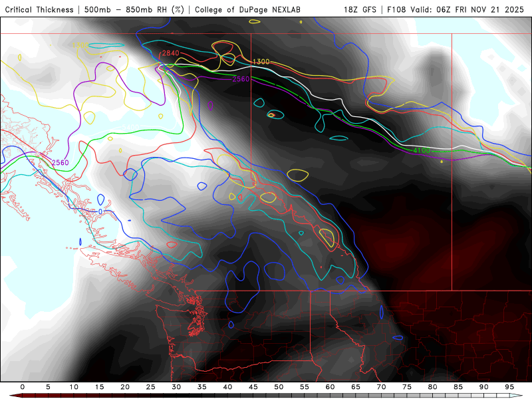This screenshot has width=532, height=399.
Task: Select the faint white "5400" contour label
Action: [130, 127]
